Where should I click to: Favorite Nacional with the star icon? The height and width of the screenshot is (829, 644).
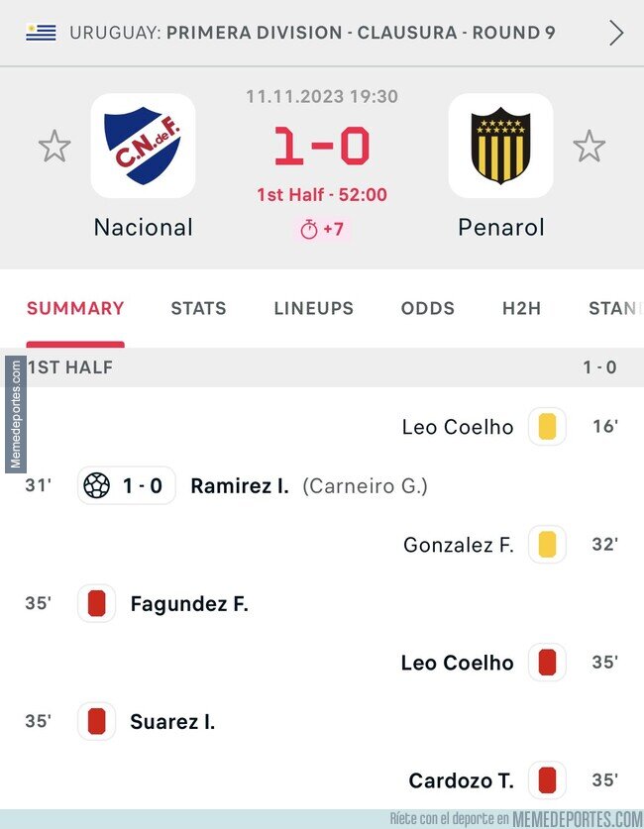pyautogui.click(x=54, y=146)
